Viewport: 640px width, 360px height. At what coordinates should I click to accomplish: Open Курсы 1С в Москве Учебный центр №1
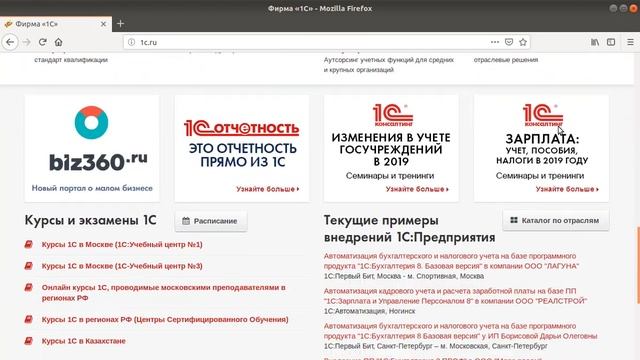click(x=122, y=244)
